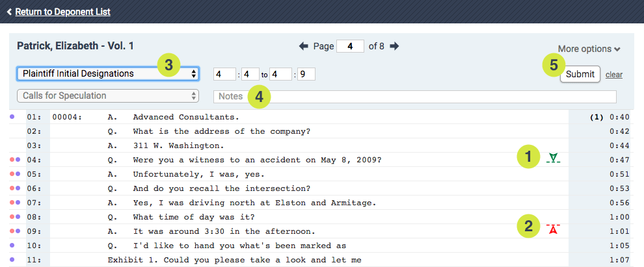Click the purple dot on line 01
This screenshot has width=644, height=267.
click(x=12, y=118)
